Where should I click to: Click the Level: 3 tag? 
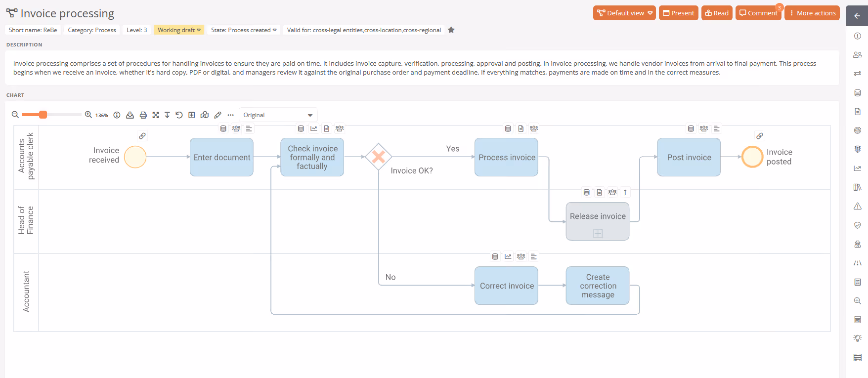(137, 30)
